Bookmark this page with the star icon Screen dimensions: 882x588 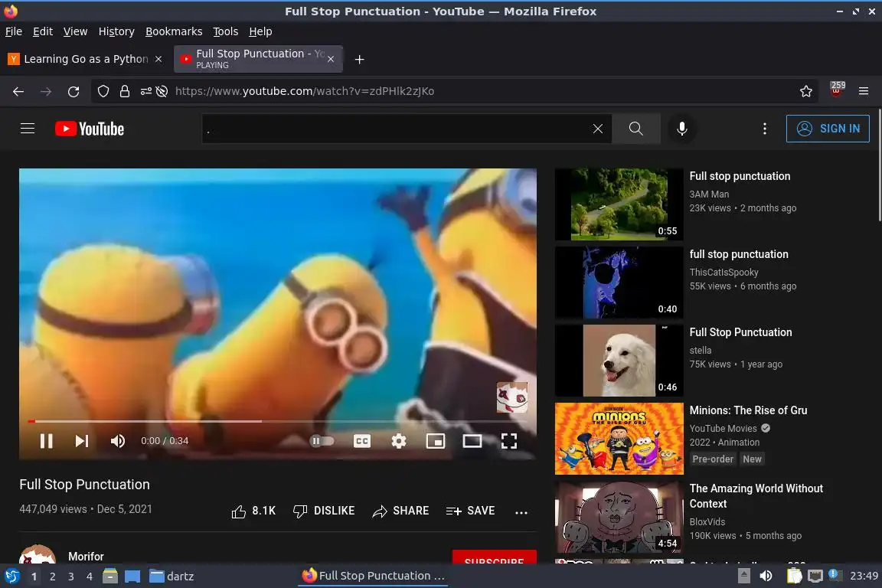(806, 91)
